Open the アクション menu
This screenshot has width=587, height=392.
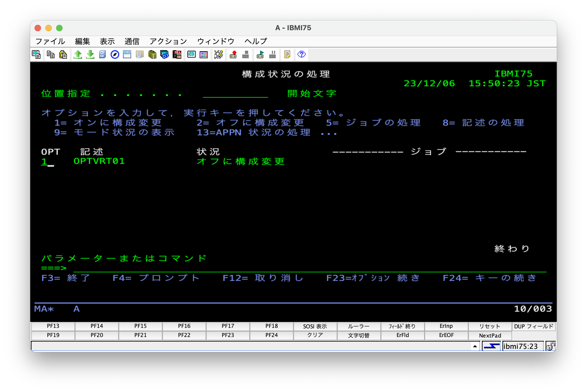(x=168, y=41)
